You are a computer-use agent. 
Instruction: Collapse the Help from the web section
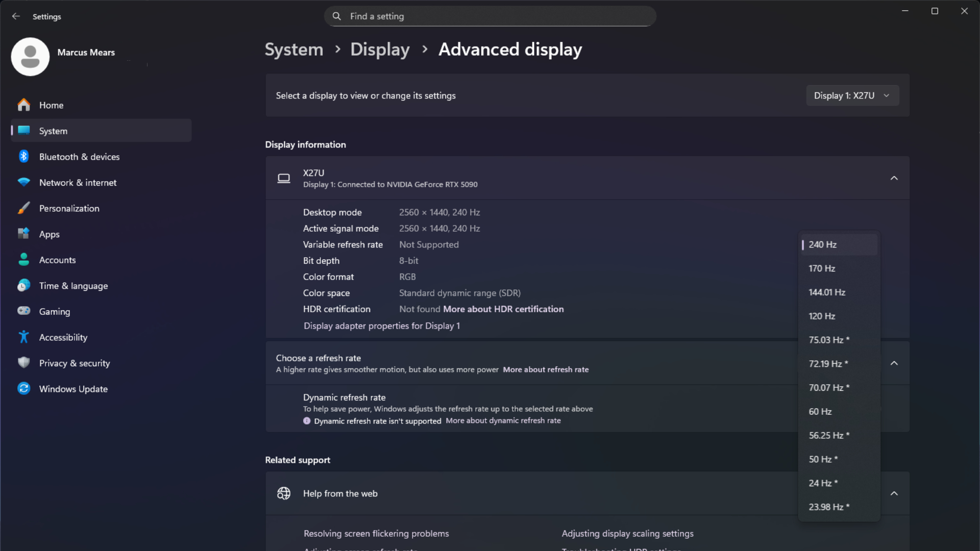tap(894, 493)
